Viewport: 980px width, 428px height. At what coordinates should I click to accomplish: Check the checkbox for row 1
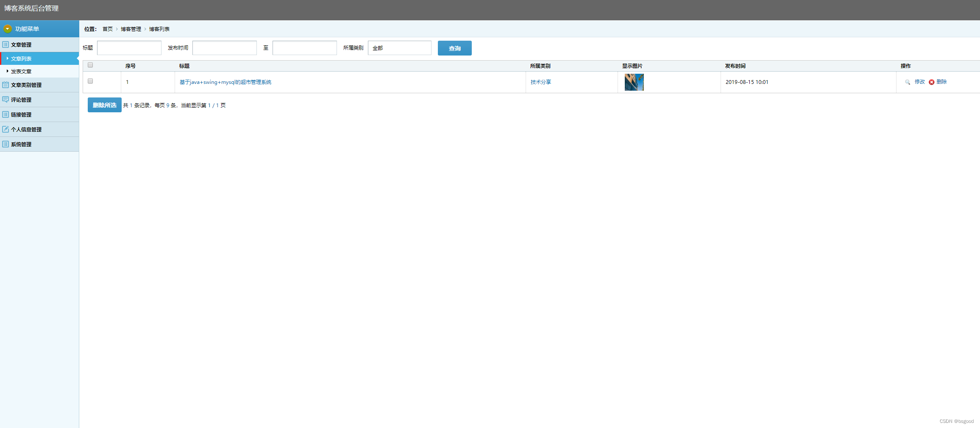90,81
